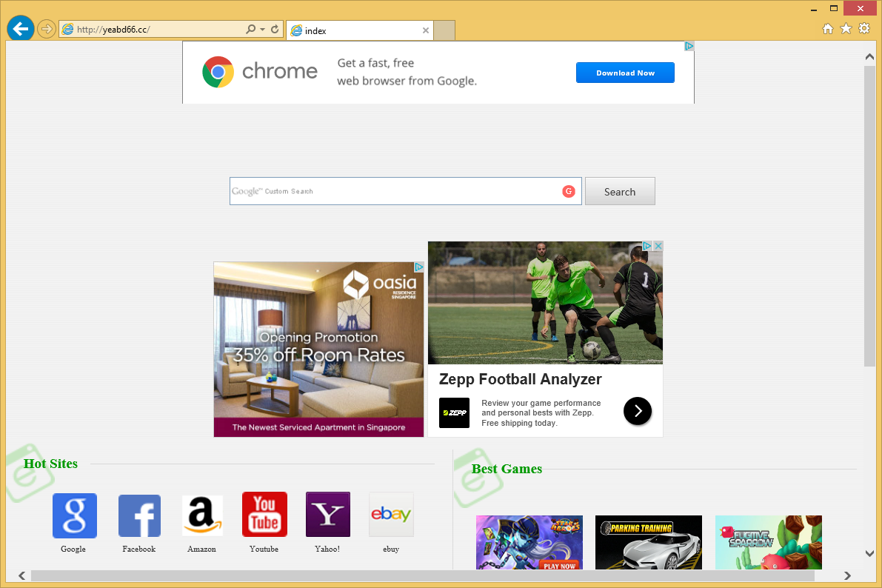Viewport: 882px width, 588px height.
Task: Click the Amazon text link
Action: [201, 549]
